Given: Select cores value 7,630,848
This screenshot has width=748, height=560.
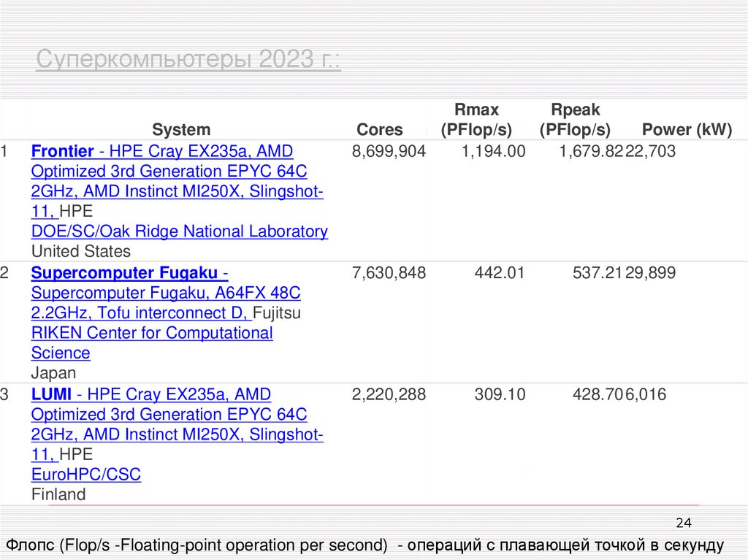Looking at the screenshot, I should (389, 273).
